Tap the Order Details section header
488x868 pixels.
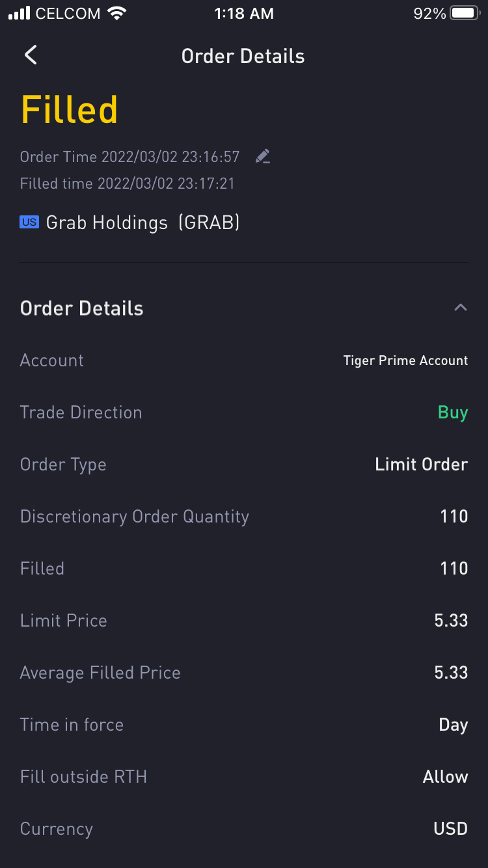coord(82,308)
